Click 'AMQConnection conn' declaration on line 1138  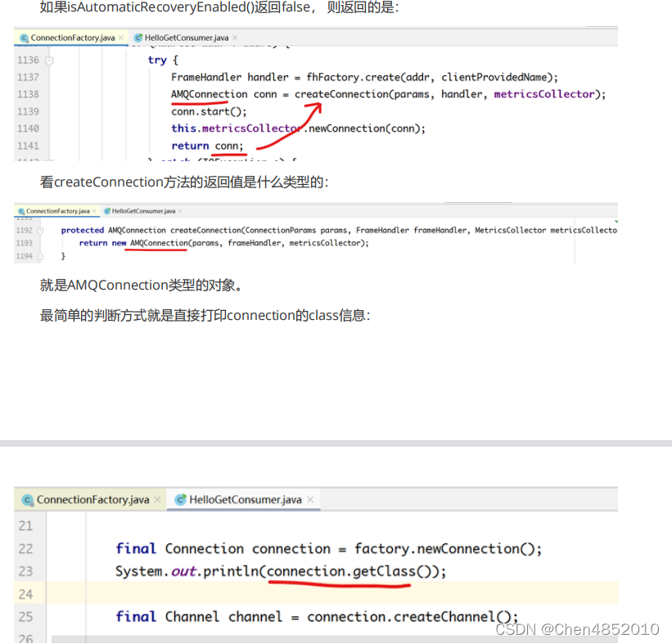point(223,94)
